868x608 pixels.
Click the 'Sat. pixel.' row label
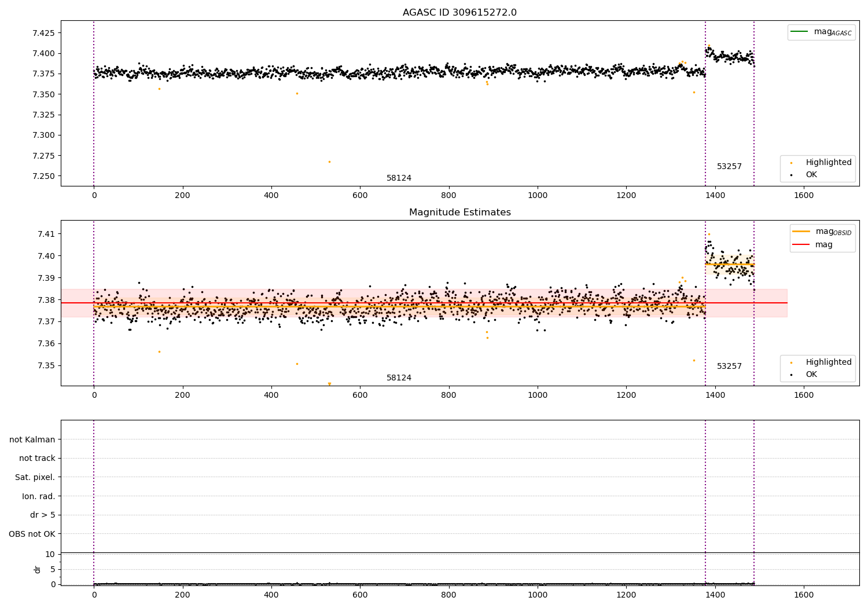coord(35,478)
